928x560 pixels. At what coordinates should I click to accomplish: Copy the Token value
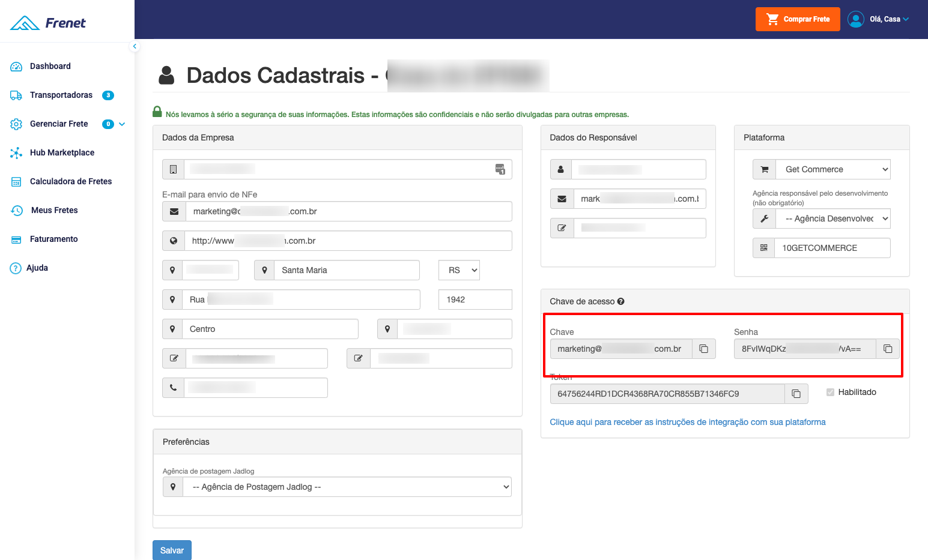click(796, 394)
